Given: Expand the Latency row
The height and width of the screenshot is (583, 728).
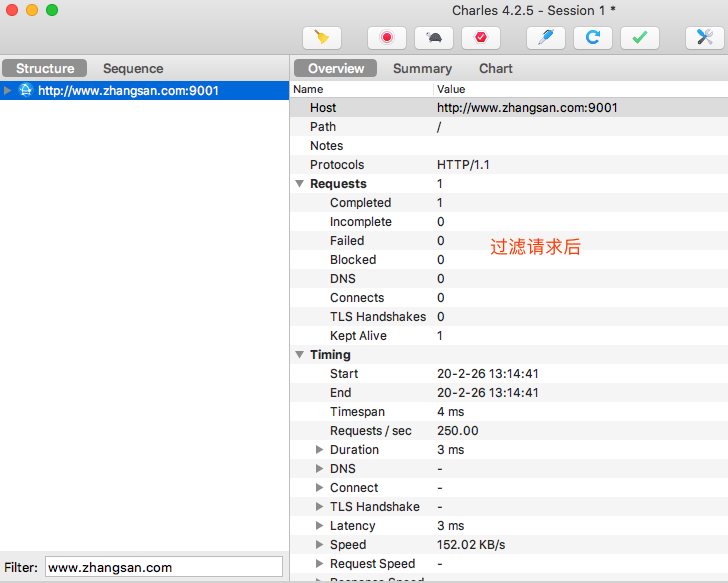Looking at the screenshot, I should click(319, 525).
